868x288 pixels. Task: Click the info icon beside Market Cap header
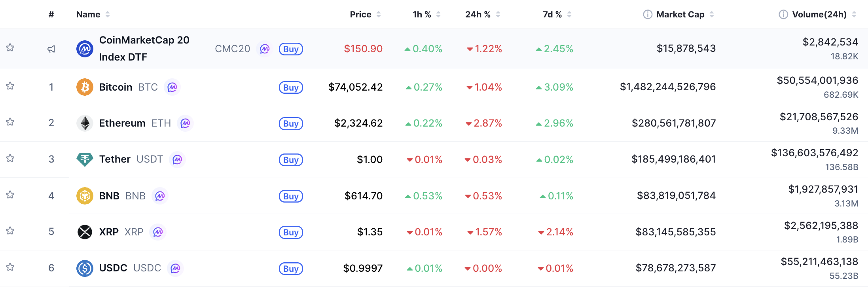pyautogui.click(x=647, y=14)
